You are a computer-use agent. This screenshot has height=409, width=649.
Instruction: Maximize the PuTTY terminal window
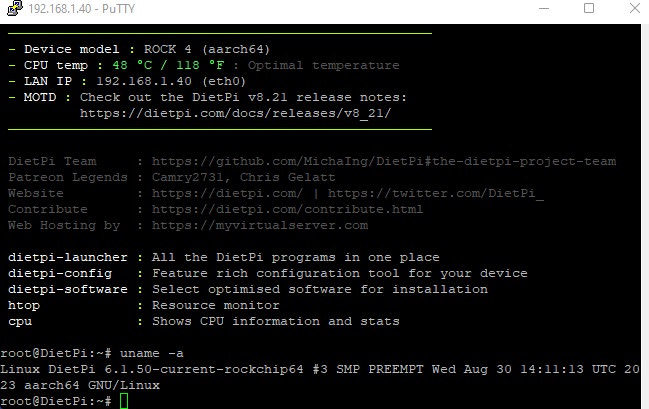589,8
